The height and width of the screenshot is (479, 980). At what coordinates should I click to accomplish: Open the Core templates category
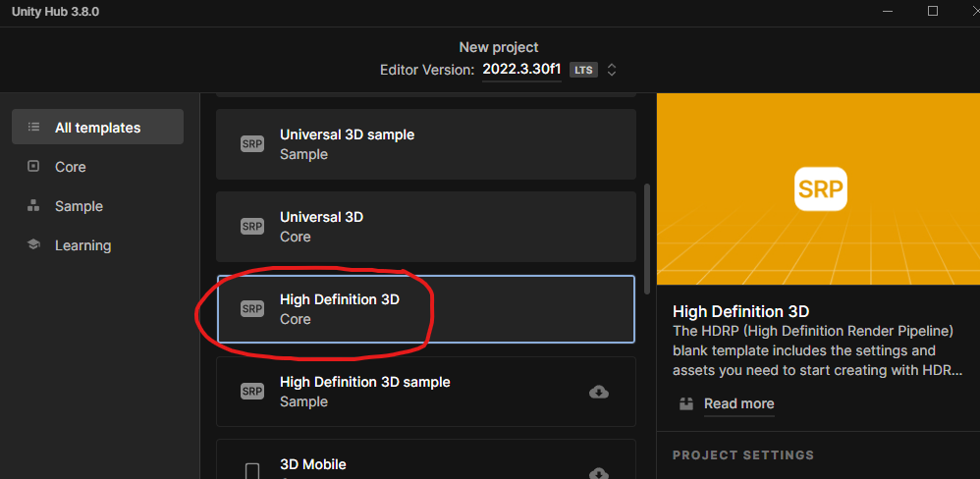[70, 167]
